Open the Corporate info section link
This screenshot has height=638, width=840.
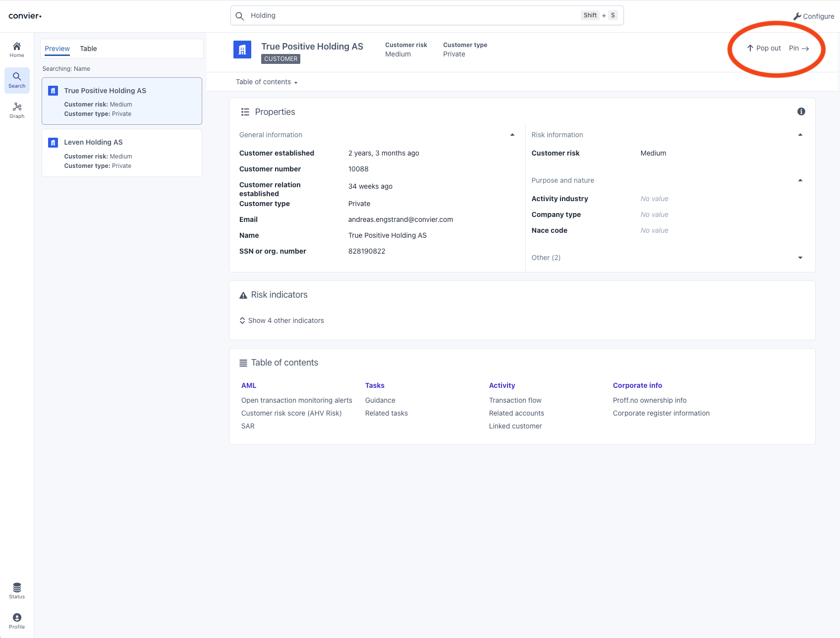point(637,385)
